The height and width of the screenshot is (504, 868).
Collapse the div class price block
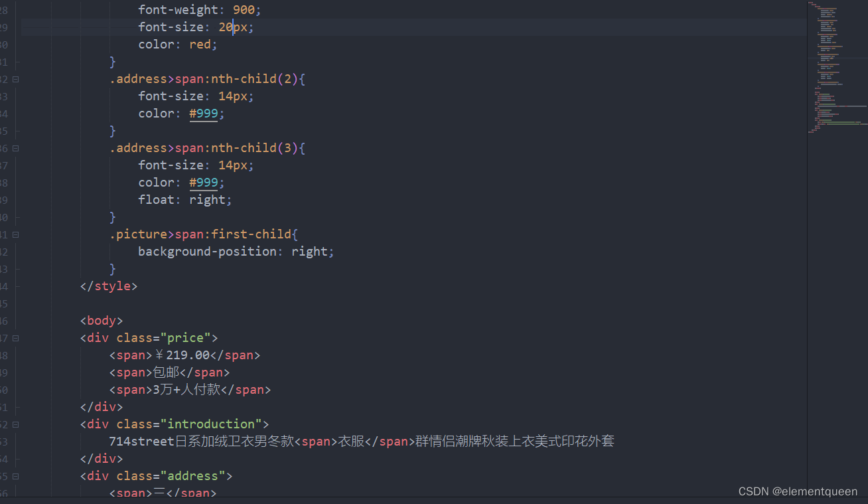point(15,337)
